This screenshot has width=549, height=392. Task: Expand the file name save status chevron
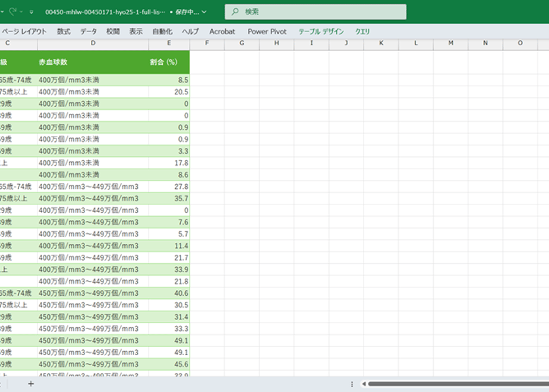[204, 12]
